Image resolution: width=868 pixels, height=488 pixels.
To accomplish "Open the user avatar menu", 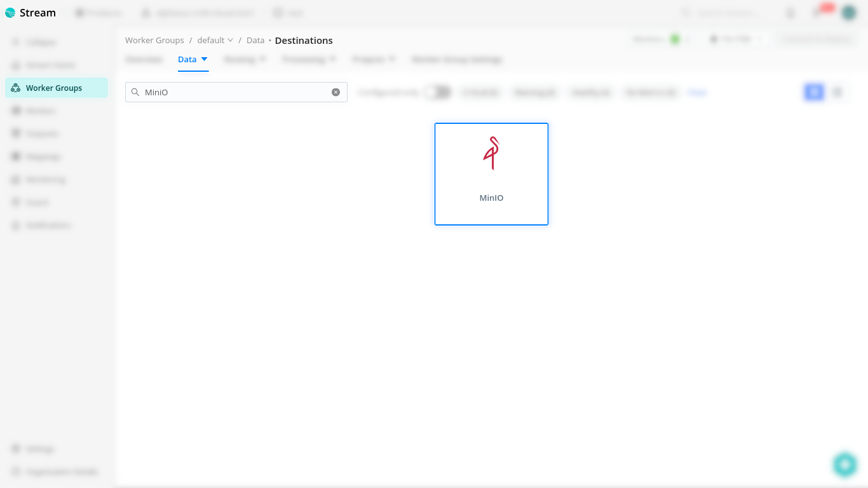I will click(x=849, y=13).
